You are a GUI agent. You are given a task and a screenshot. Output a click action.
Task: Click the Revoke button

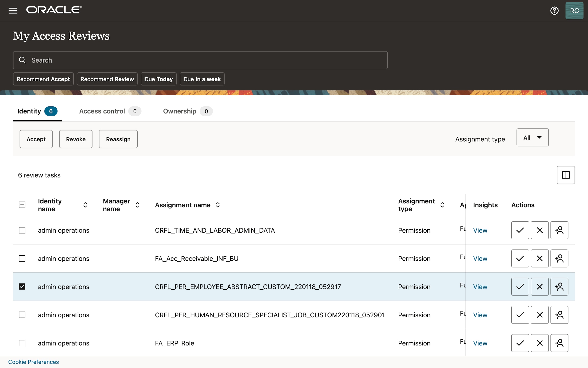75,139
